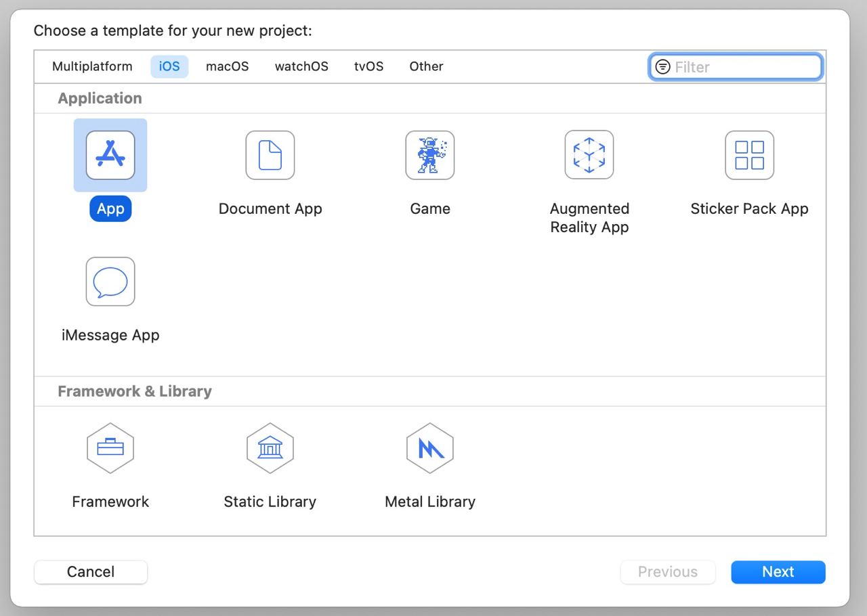The height and width of the screenshot is (616, 867).
Task: Click the filter icon in search field
Action: (x=663, y=66)
